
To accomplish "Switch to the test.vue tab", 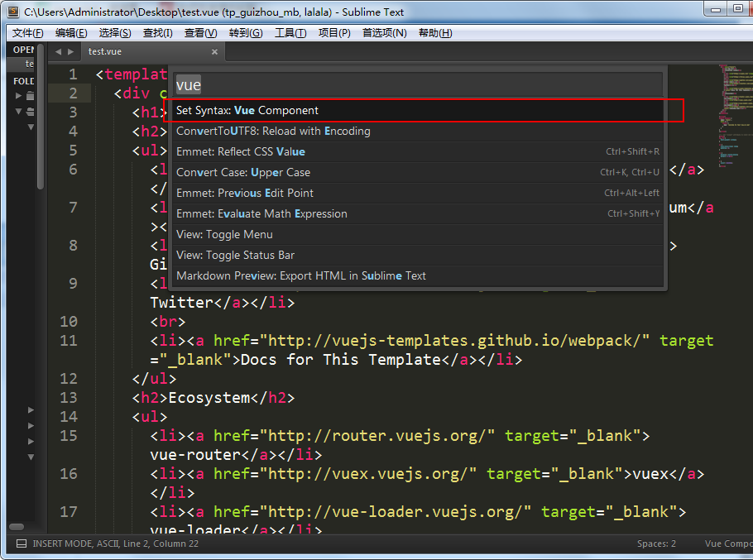I will pyautogui.click(x=104, y=51).
